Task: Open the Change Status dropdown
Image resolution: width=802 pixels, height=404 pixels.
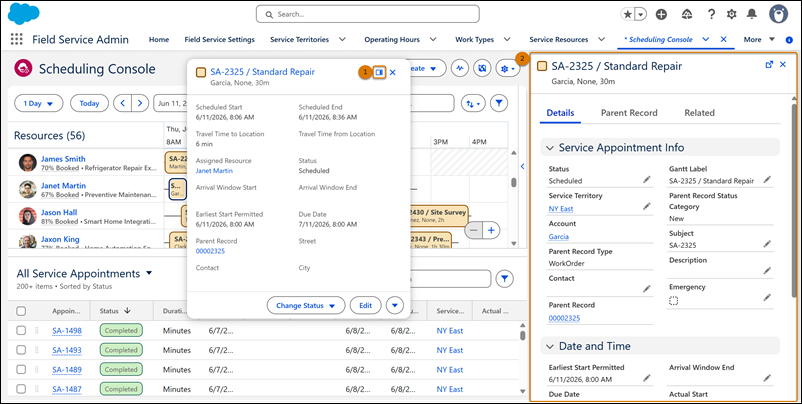Action: (x=305, y=305)
